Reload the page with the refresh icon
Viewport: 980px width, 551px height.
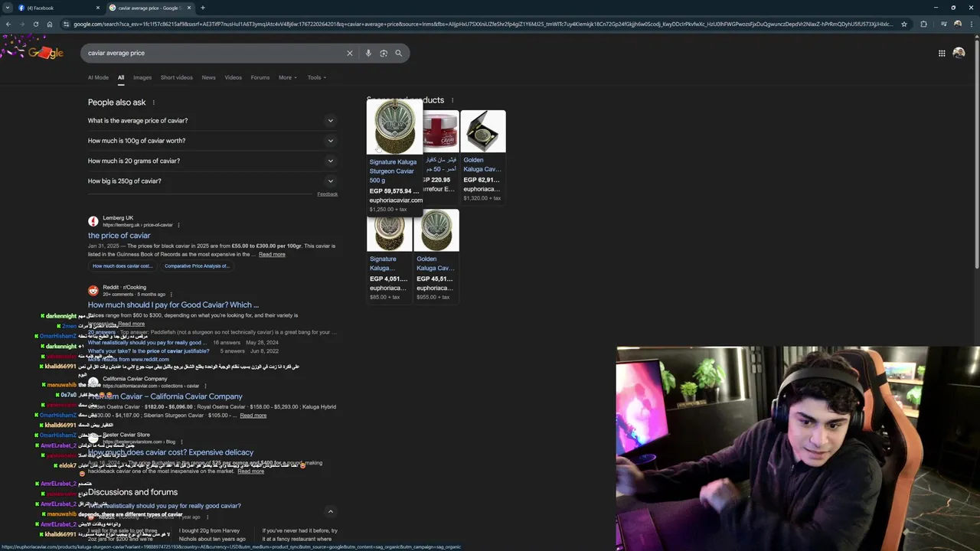(35, 24)
